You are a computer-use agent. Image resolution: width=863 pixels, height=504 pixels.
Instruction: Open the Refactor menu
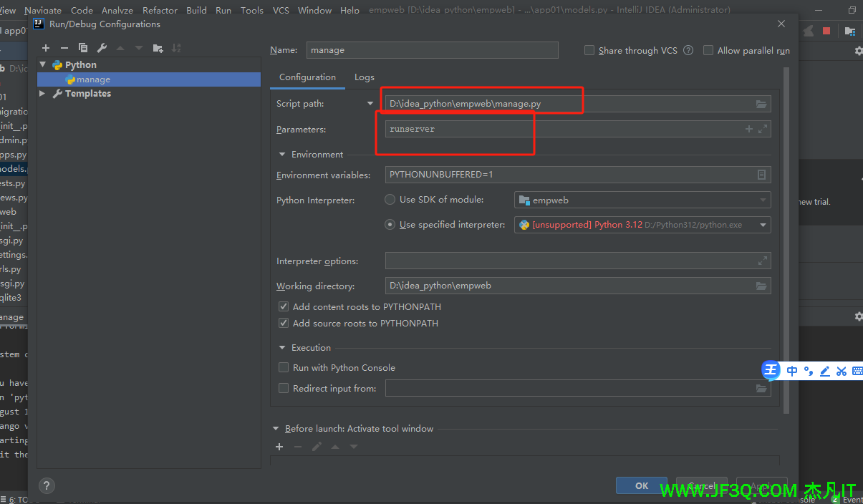160,10
